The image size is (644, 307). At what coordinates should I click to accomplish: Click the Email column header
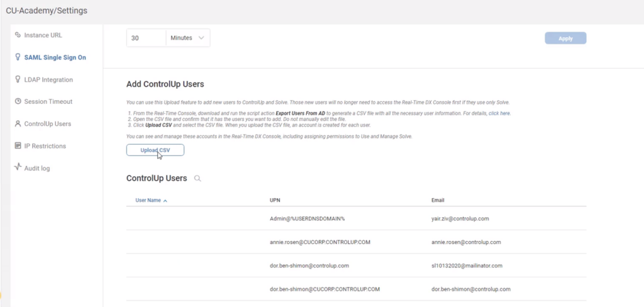pyautogui.click(x=438, y=201)
